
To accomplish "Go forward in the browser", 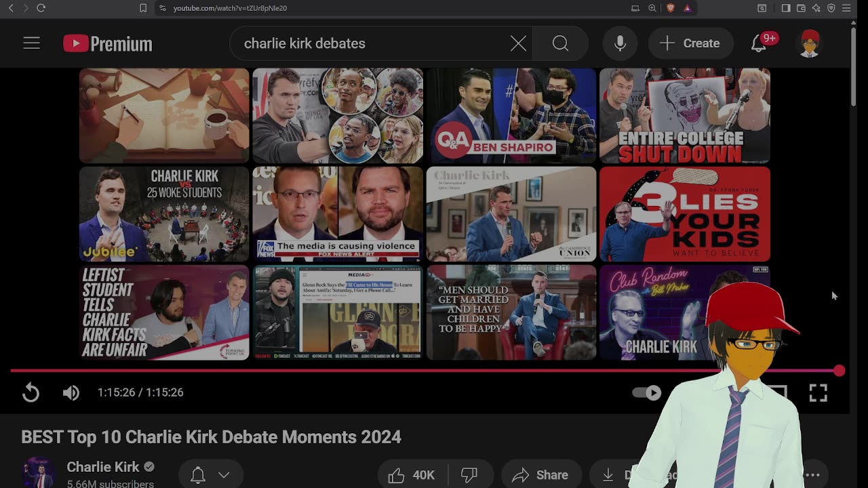I will pos(26,8).
